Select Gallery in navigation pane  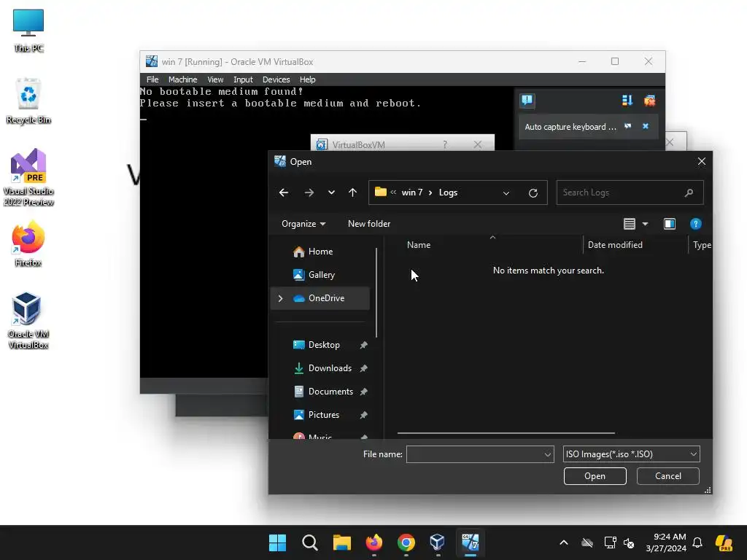320,275
